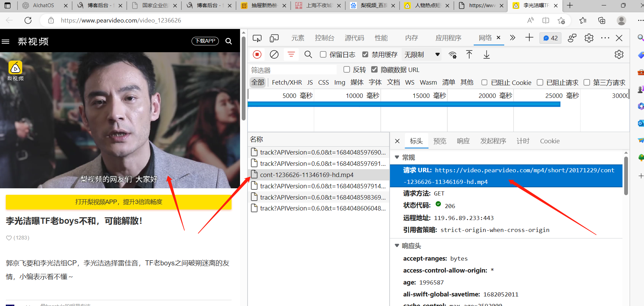
Task: Open the Sources (源代码) tab
Action: [354, 38]
